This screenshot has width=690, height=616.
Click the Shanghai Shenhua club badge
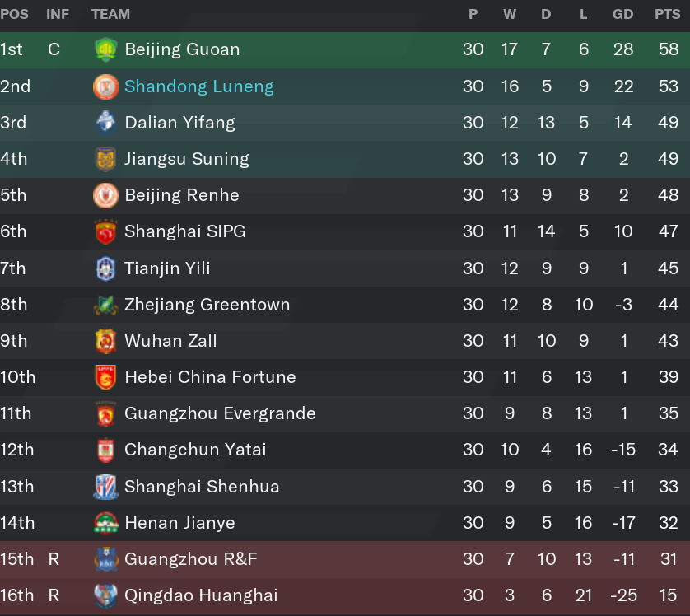click(x=105, y=487)
